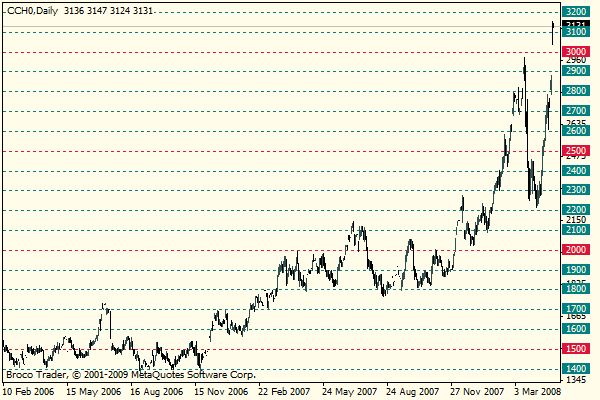Click the 15 Nov 2006 date marker

coord(222,392)
